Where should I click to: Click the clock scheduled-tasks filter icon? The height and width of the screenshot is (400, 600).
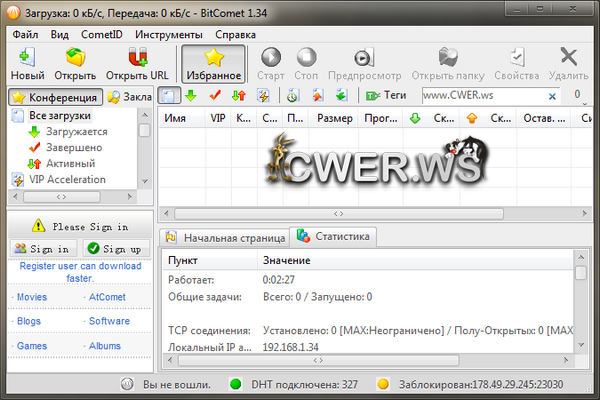click(x=292, y=95)
